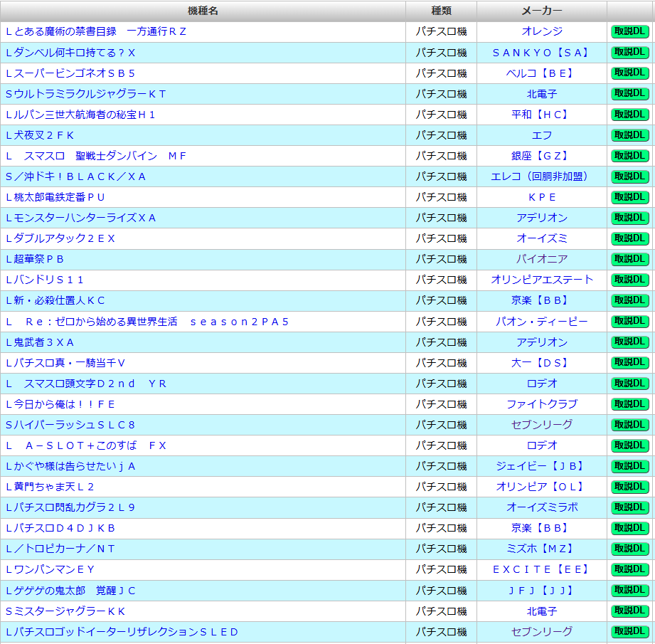The image size is (655, 644).
Task: Open the Ｌダンベル何キロ持てる？Ｘ machine link
Action: (70, 53)
